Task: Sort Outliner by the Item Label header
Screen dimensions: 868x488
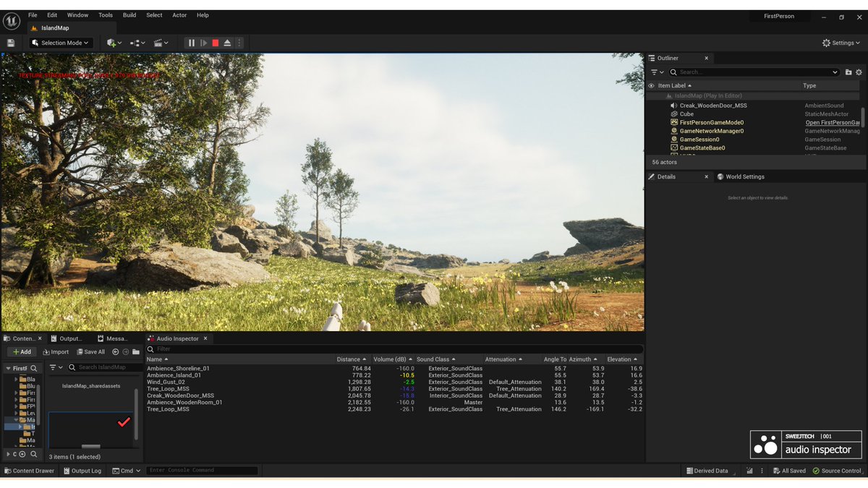Action: [674, 86]
